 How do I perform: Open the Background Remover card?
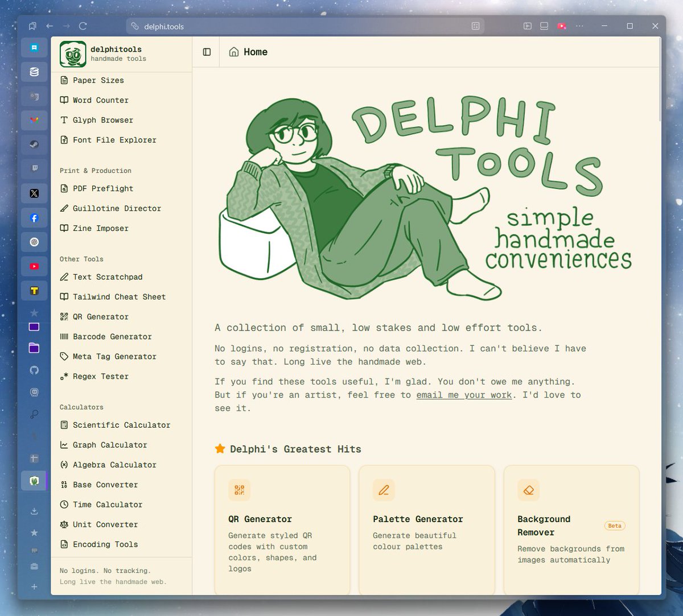(x=571, y=530)
